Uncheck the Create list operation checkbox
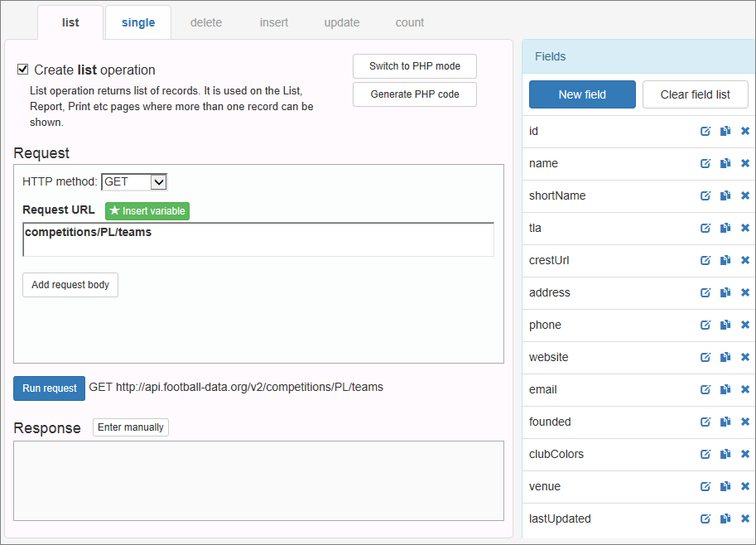Screen dimensions: 756x545 [22, 70]
